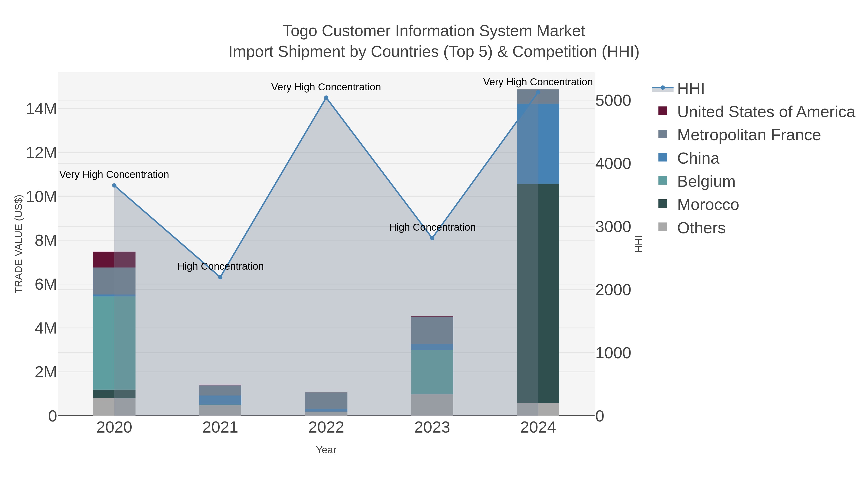868x488 pixels.
Task: Click the HHI line marker in the legend
Action: coord(663,88)
